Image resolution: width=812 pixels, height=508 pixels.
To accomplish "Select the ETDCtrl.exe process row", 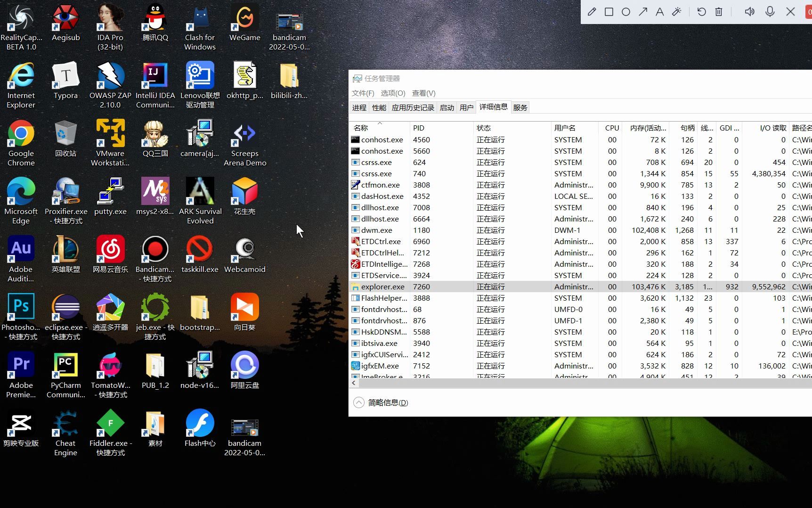I will pos(581,241).
